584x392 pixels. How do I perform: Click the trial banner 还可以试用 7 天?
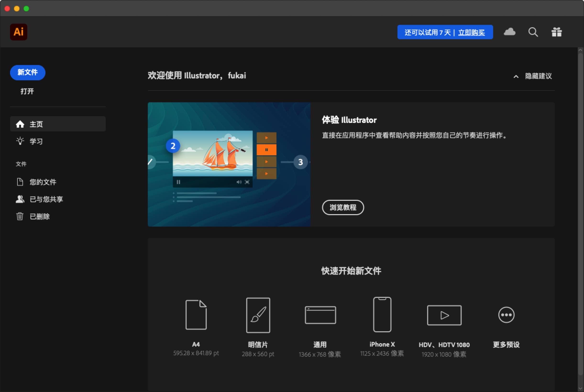click(x=427, y=32)
